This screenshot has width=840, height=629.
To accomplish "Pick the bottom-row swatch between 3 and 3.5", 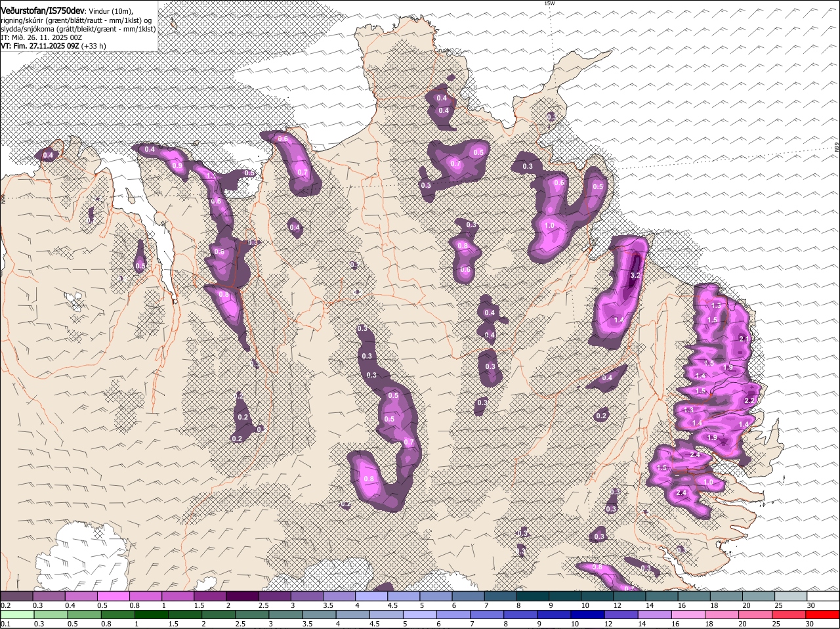I will [x=286, y=615].
